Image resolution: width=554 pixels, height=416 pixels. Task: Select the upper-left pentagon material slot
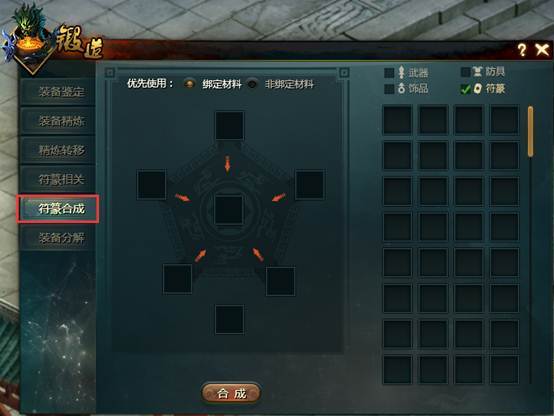tap(152, 184)
